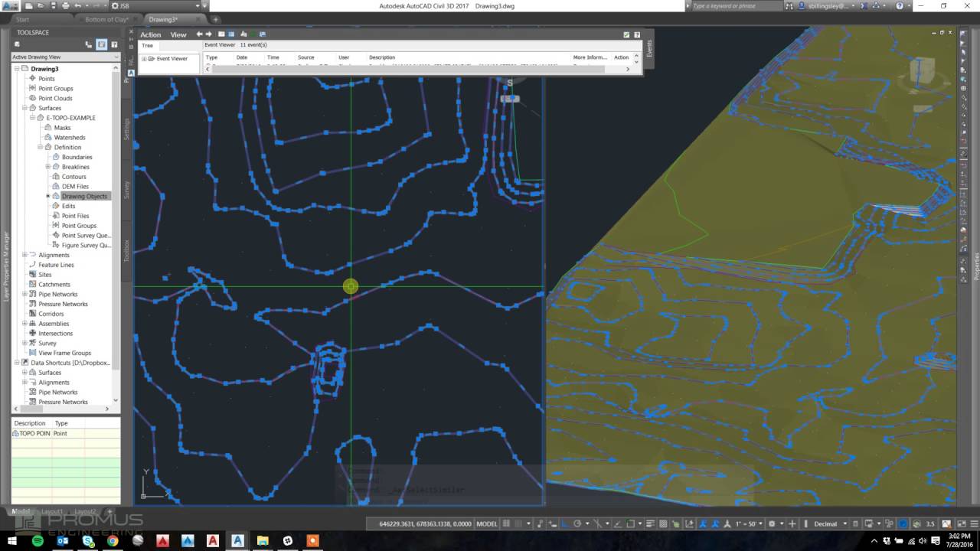
Task: Select Feature Lines in the tree
Action: tap(56, 265)
